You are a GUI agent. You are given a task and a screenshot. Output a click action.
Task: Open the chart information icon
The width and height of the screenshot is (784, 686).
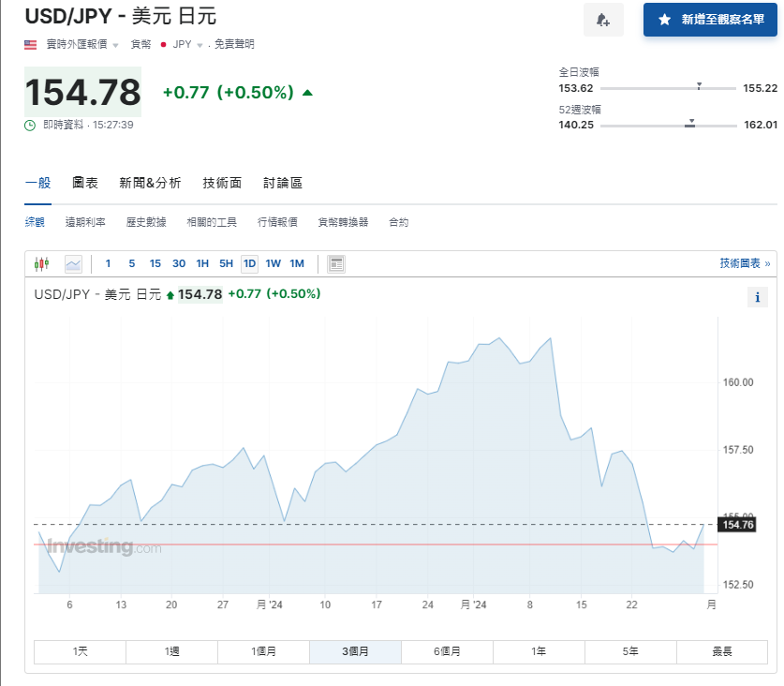[757, 297]
